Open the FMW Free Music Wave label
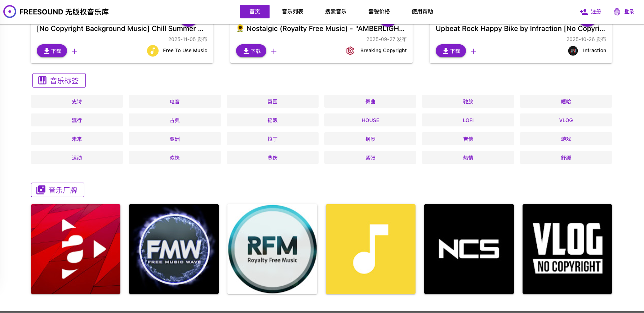The height and width of the screenshot is (313, 644). point(174,249)
